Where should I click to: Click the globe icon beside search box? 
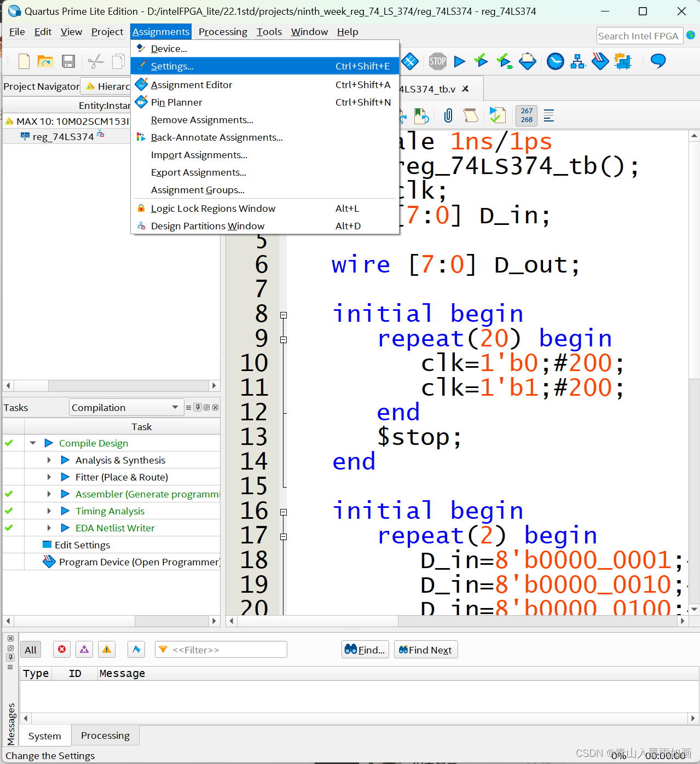(691, 35)
